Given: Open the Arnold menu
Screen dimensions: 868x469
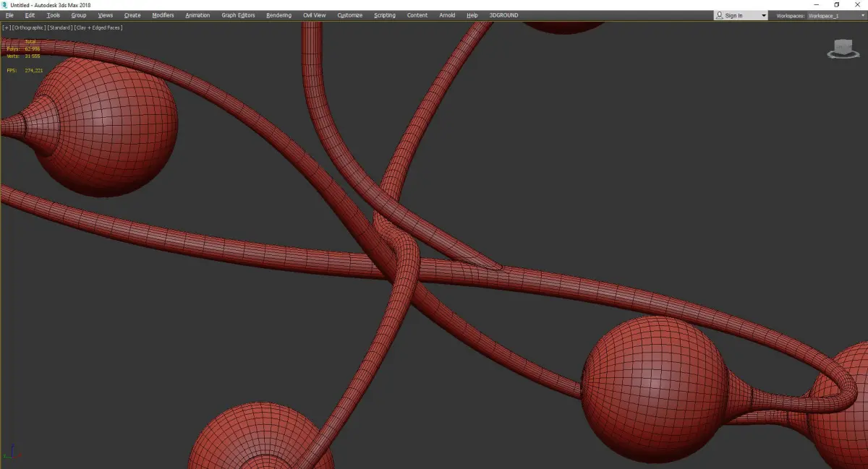Looking at the screenshot, I should [448, 15].
